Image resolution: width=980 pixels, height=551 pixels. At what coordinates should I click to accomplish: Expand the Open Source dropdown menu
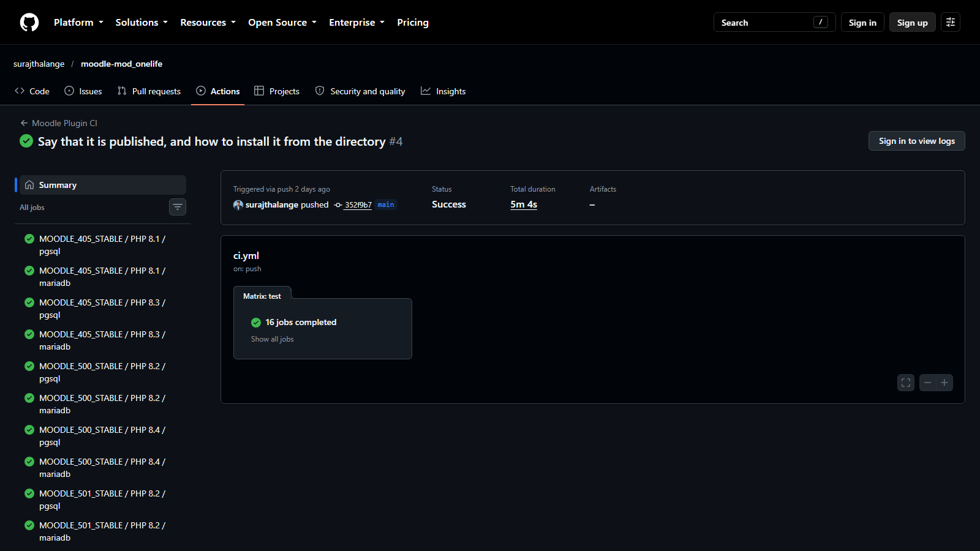tap(282, 23)
